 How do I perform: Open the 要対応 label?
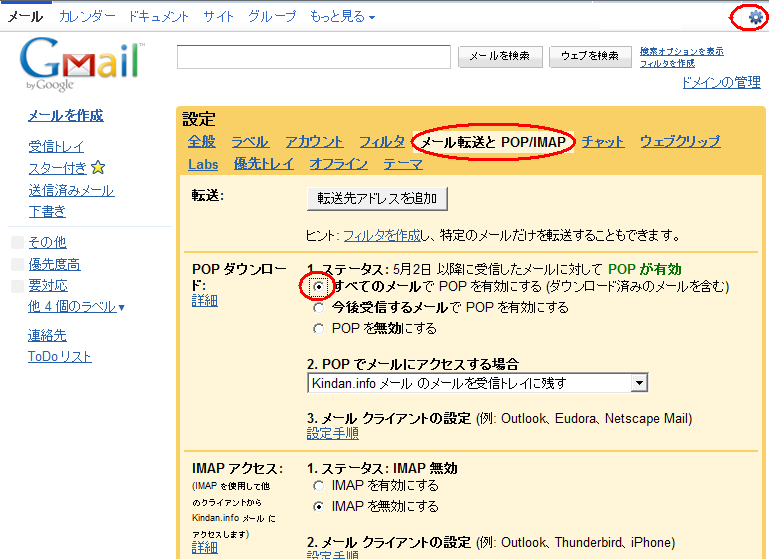pos(48,286)
